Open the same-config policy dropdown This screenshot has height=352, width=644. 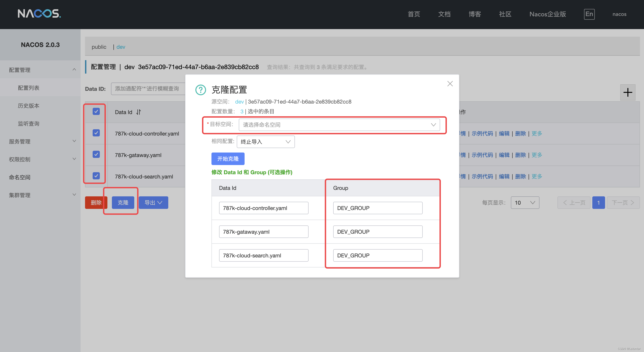[x=266, y=142]
